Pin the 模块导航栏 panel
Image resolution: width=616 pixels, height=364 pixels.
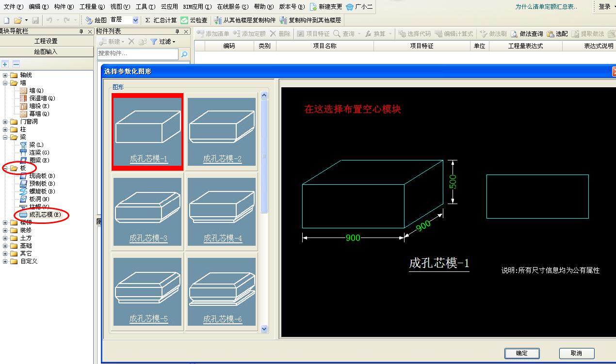pos(81,31)
